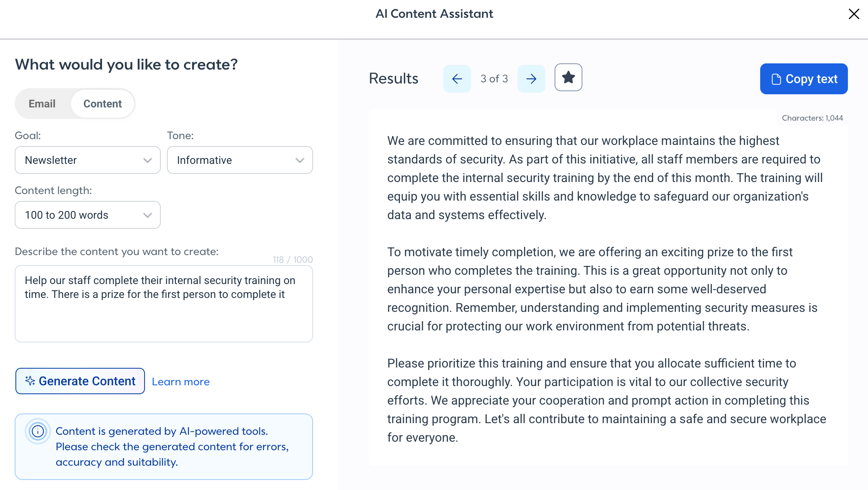Switch to the Email mode
This screenshot has height=490, width=868.
click(42, 104)
